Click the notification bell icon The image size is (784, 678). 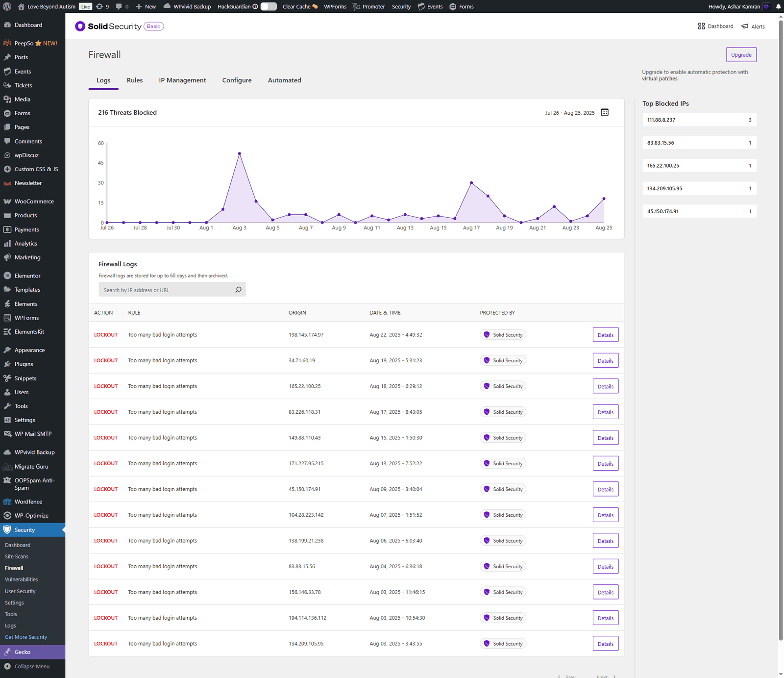tap(778, 6)
